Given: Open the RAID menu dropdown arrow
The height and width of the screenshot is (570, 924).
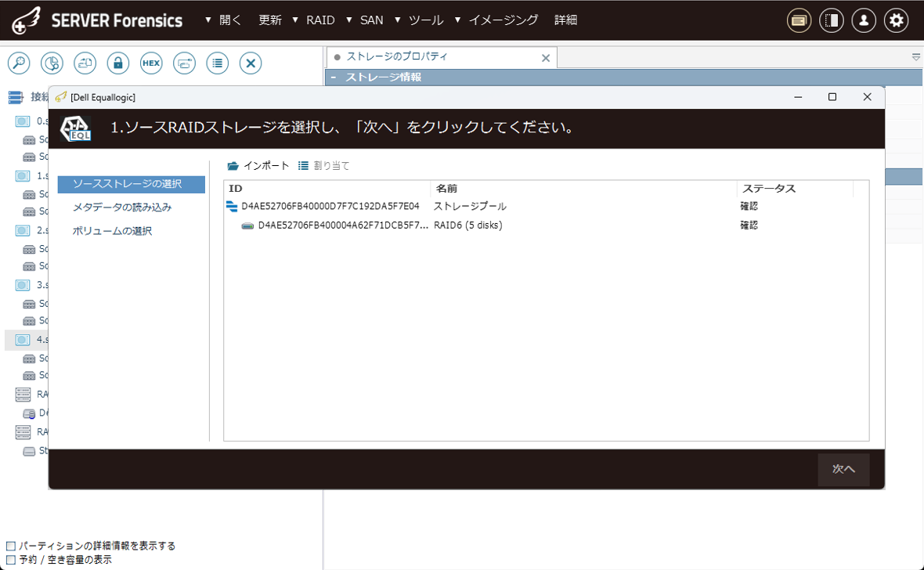Looking at the screenshot, I should click(295, 20).
